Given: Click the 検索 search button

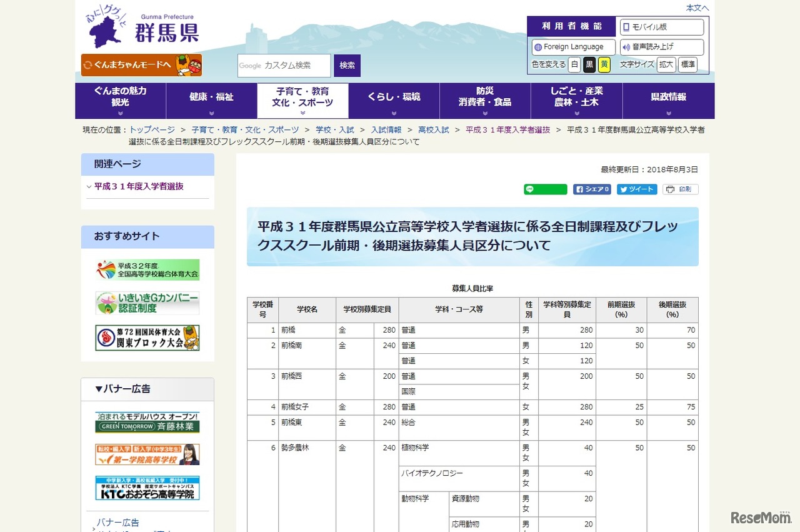Looking at the screenshot, I should (x=347, y=65).
